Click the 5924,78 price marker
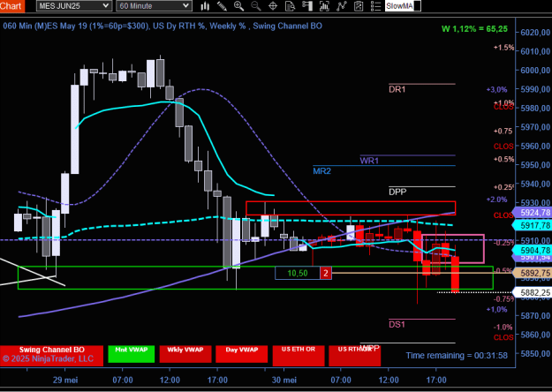Screen dimensions: 552x392 point(533,213)
